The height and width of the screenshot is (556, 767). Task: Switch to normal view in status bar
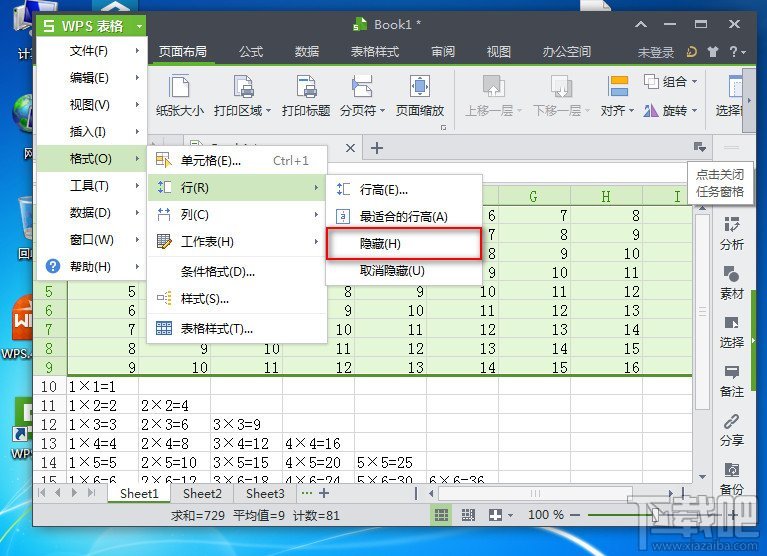coord(441,515)
